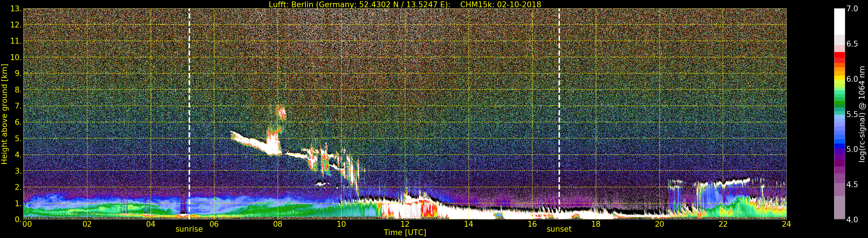This screenshot has height=238, width=868.
Task: Click the '22' time axis tick label
Action: (723, 224)
